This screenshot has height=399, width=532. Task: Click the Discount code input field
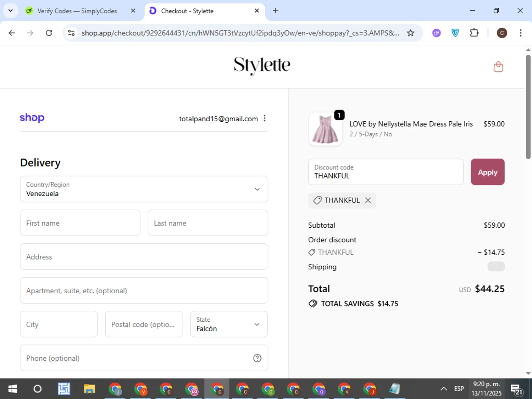coord(386,172)
